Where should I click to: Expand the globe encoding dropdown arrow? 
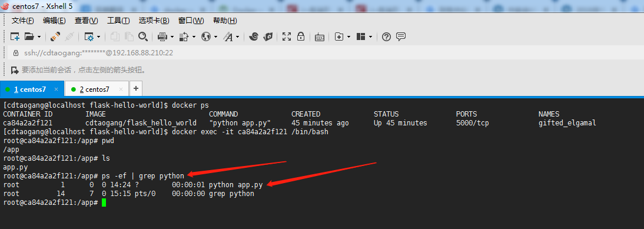[215, 37]
